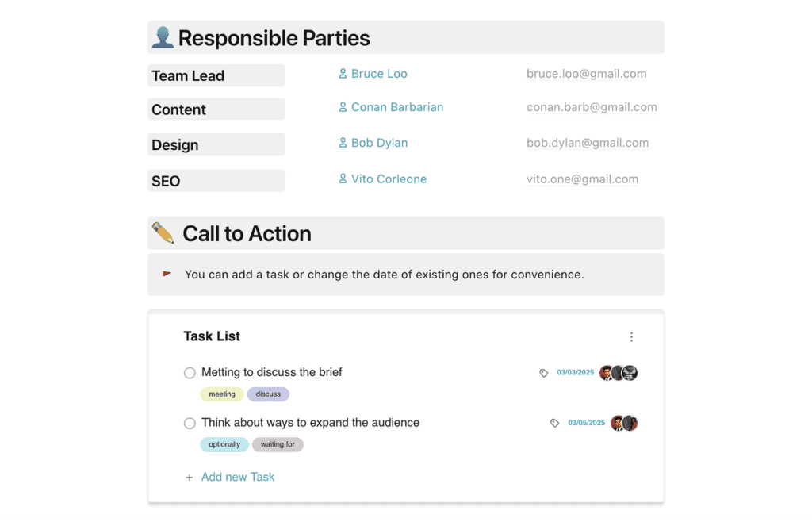Click the yellow meeting tag
The width and height of the screenshot is (812, 526).
222,394
